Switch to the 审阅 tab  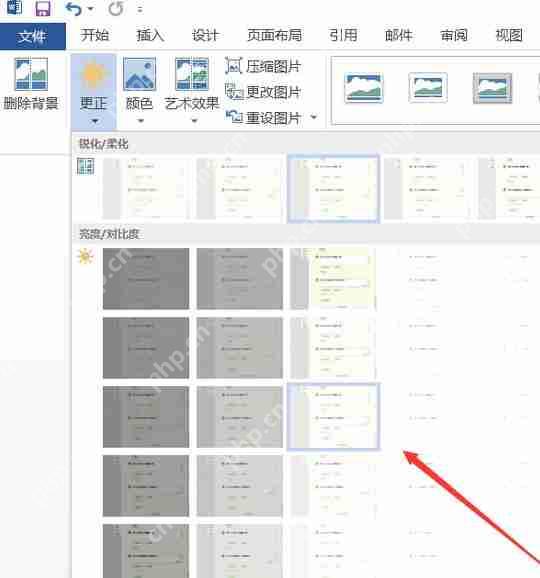(454, 35)
